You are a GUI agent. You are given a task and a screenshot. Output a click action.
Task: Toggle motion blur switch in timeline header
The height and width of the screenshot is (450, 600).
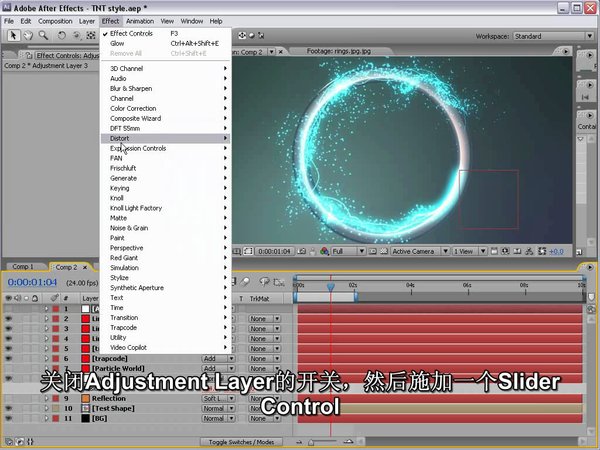[x=246, y=282]
